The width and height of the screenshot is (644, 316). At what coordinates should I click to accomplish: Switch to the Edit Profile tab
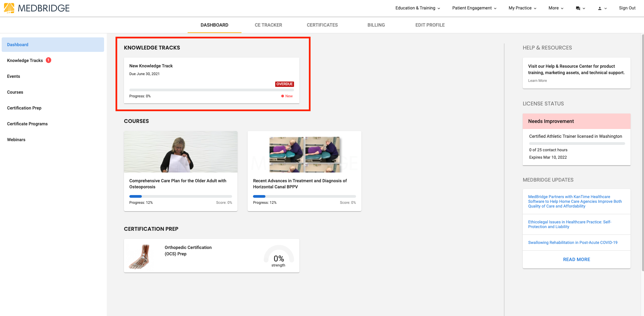coord(430,25)
